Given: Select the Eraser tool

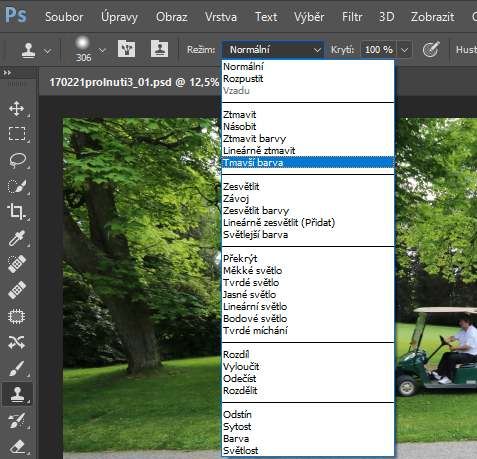Looking at the screenshot, I should (17, 446).
